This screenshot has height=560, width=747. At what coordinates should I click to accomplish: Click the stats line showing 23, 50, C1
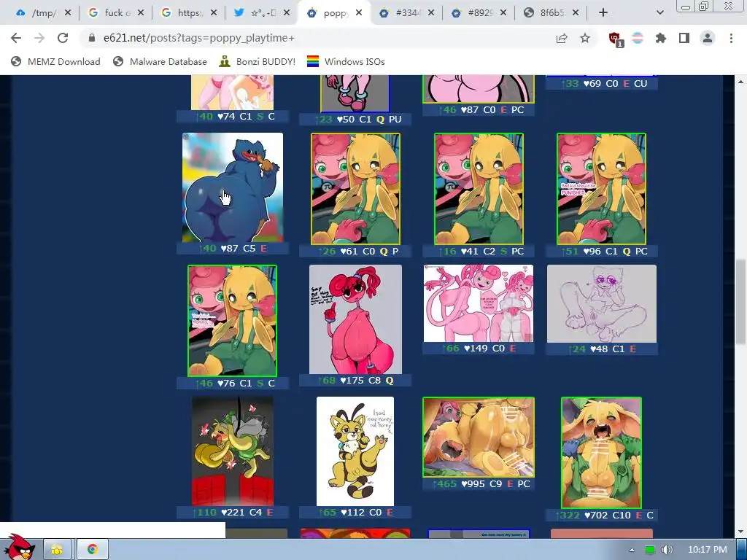point(355,119)
